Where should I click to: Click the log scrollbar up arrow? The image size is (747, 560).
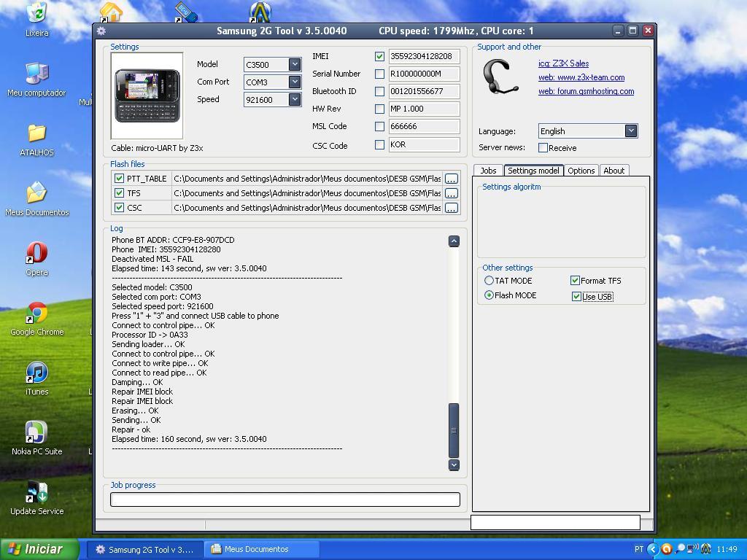click(x=454, y=241)
